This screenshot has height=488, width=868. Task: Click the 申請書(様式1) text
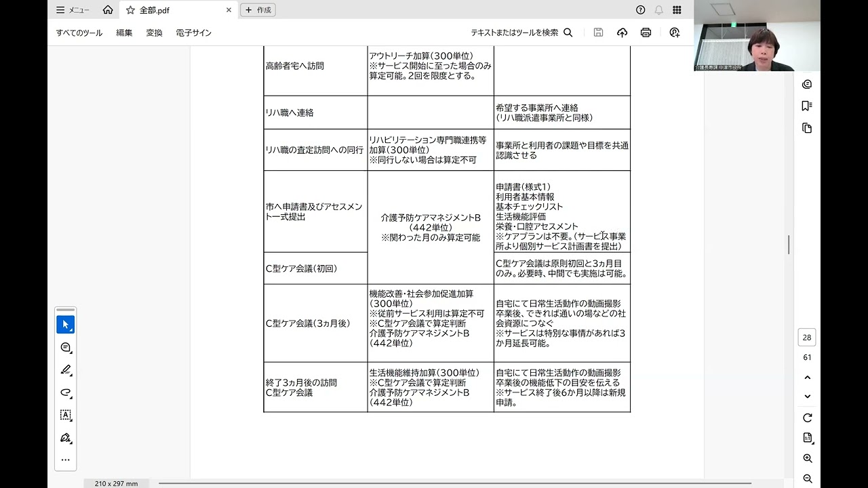click(x=524, y=187)
